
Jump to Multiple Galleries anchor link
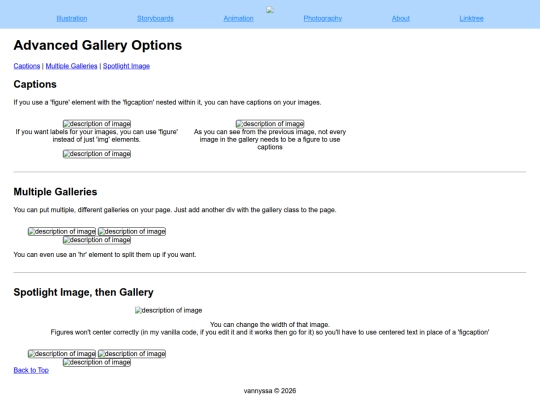coord(71,66)
